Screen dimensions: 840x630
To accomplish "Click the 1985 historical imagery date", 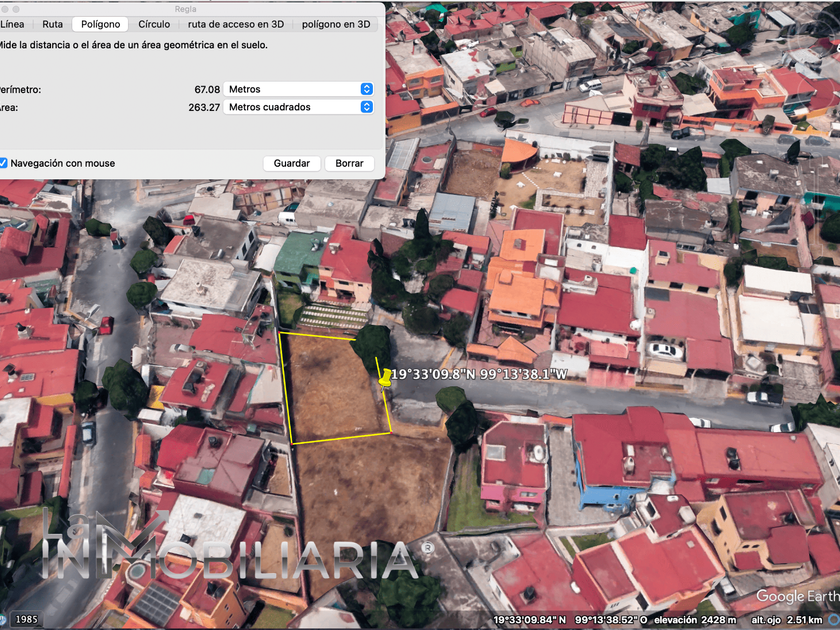I will (26, 619).
